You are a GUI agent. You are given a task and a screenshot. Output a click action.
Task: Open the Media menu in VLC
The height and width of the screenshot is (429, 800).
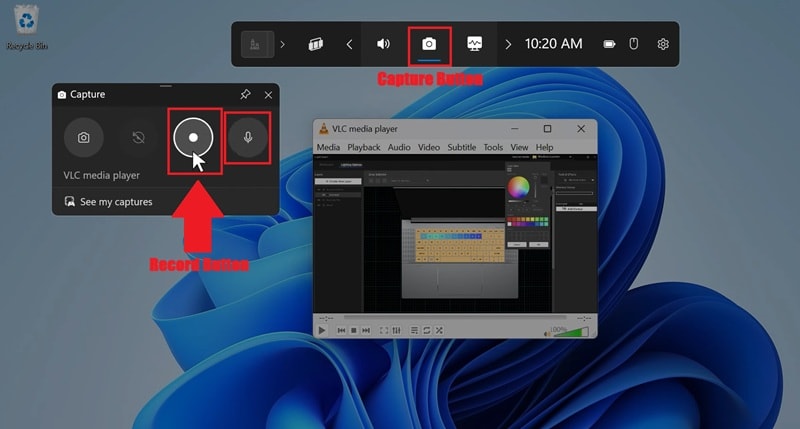[328, 147]
